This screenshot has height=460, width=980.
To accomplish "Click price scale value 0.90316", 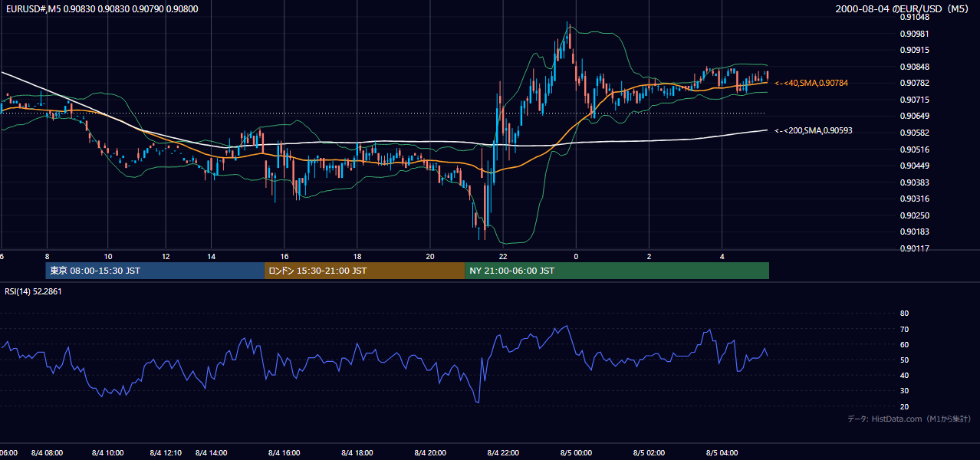I will point(915,199).
